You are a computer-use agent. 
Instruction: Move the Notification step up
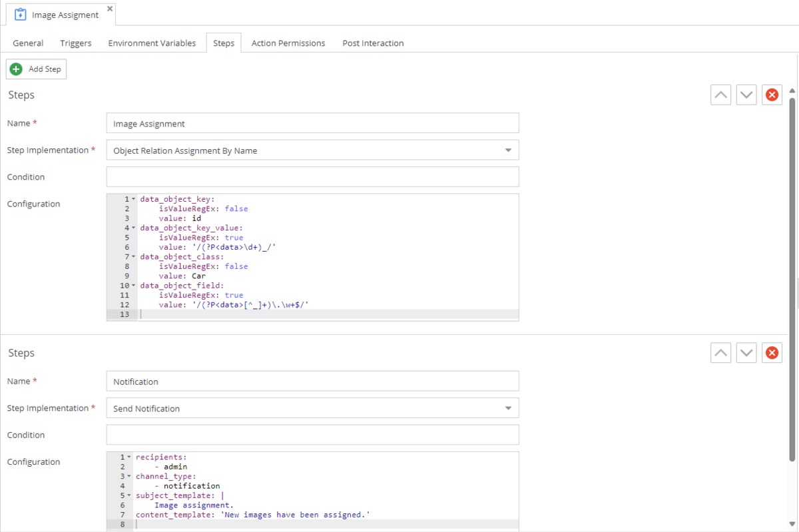pyautogui.click(x=720, y=353)
